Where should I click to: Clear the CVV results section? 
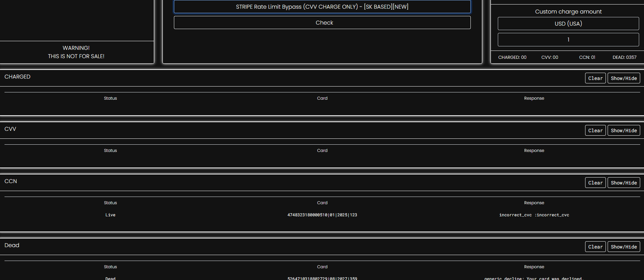click(x=595, y=130)
